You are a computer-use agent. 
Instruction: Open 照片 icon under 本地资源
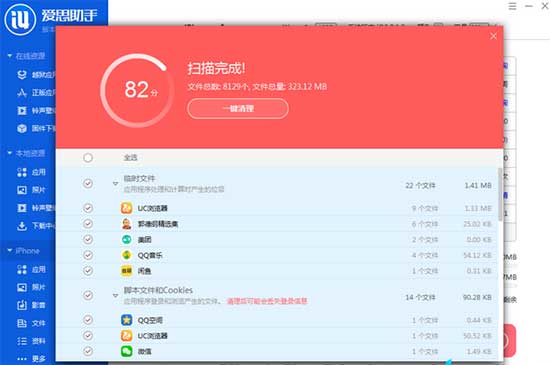(22, 190)
